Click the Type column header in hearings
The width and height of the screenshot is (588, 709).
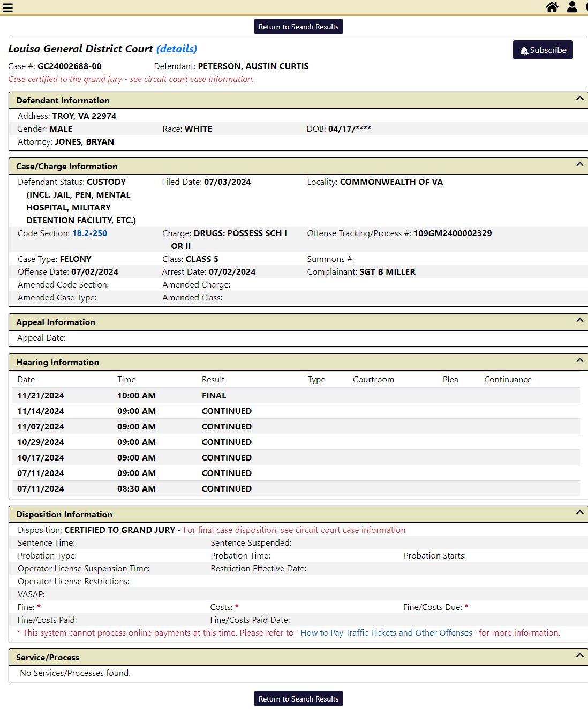(x=316, y=380)
